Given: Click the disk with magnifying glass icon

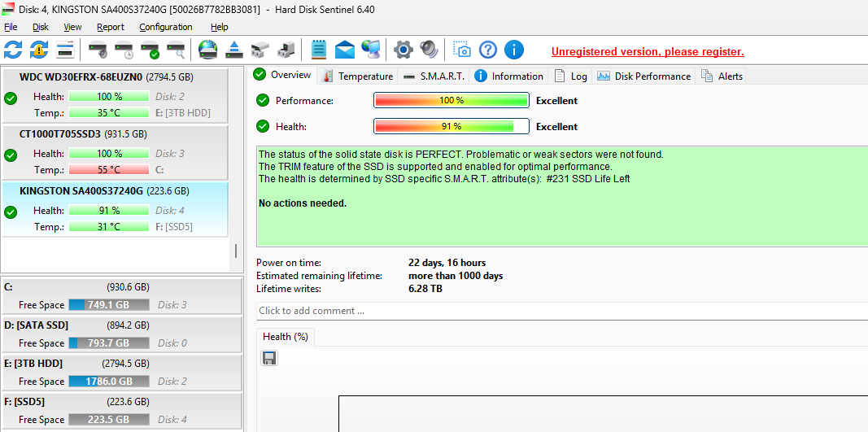Looking at the screenshot, I should pos(176,50).
